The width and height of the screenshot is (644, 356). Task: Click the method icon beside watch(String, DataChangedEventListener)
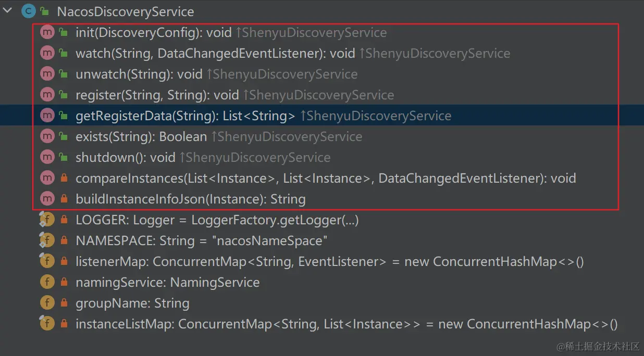coord(47,53)
